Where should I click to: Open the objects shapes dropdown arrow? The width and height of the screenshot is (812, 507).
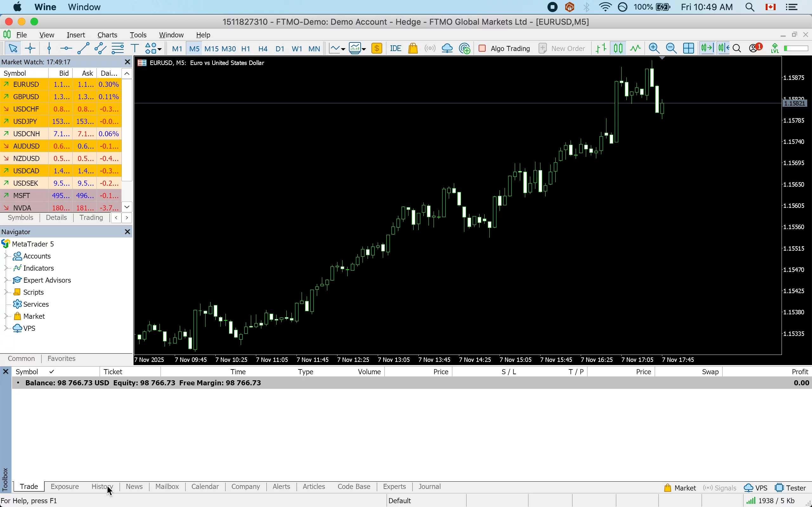[160, 49]
